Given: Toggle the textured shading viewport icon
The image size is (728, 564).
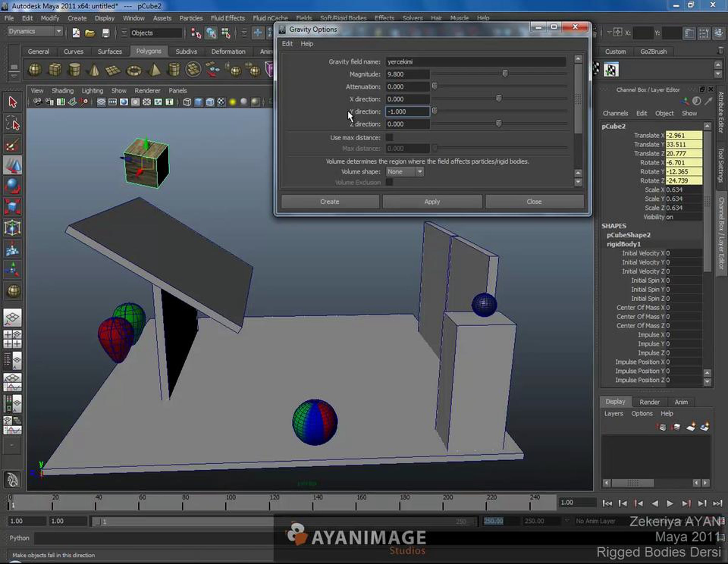Looking at the screenshot, I should [x=221, y=102].
